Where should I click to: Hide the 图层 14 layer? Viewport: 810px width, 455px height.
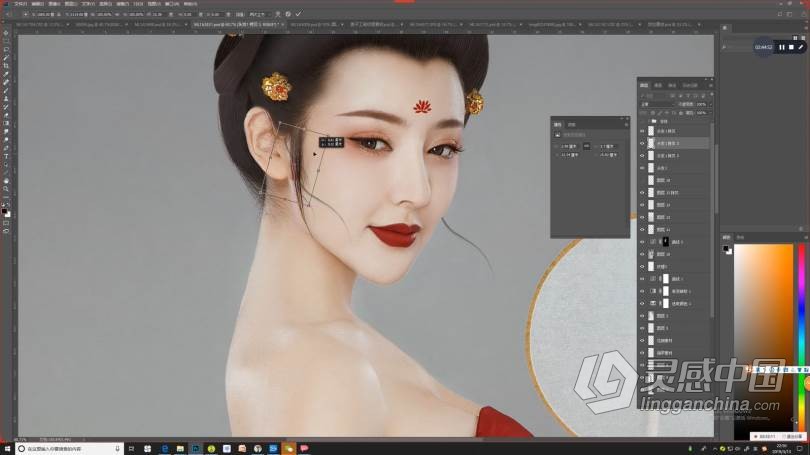[x=642, y=229]
